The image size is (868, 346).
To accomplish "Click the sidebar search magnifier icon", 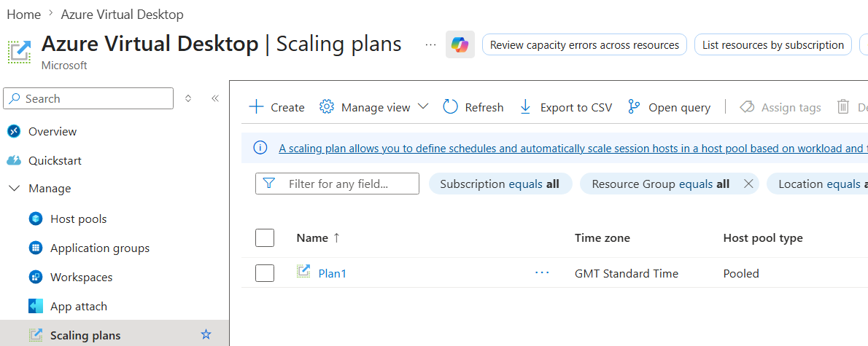I will [x=15, y=98].
